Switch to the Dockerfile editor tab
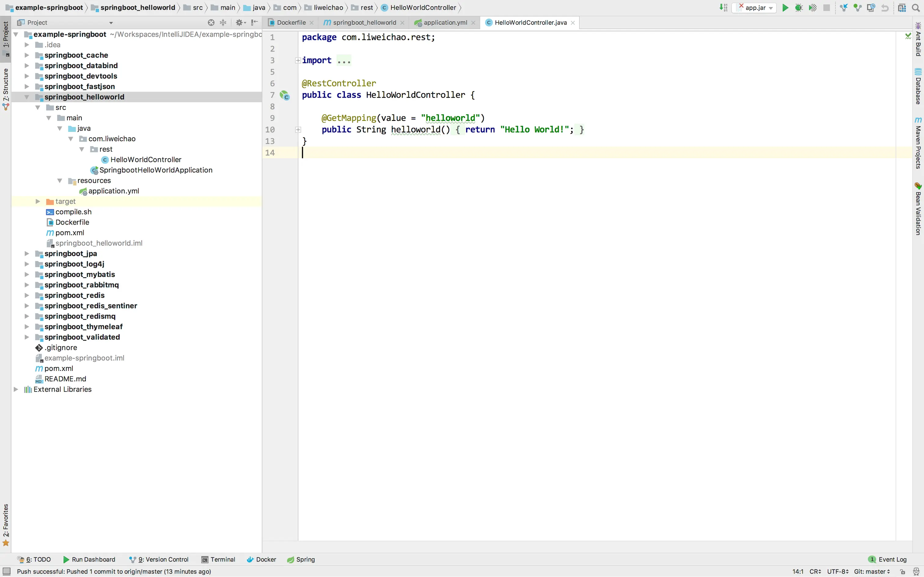Image resolution: width=924 pixels, height=577 pixels. [x=291, y=23]
